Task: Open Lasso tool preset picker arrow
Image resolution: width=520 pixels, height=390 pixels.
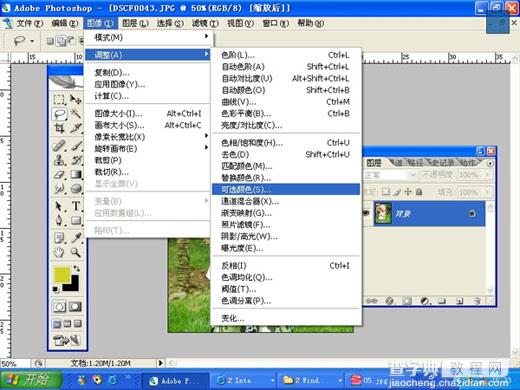Action: [x=32, y=41]
